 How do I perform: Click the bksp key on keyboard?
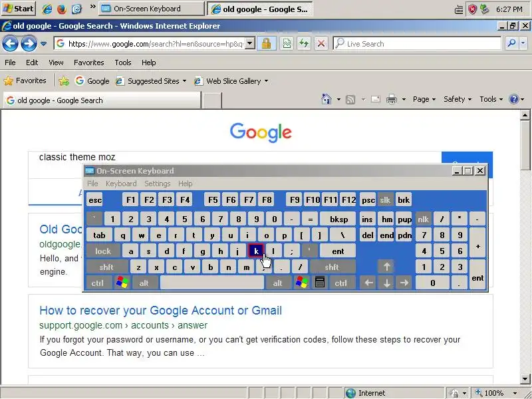(338, 219)
